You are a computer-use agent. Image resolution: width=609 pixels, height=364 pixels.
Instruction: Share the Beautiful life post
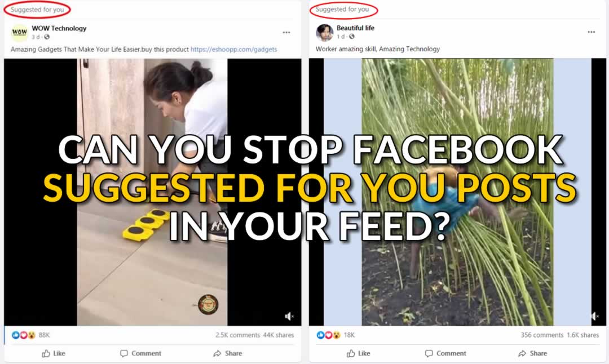532,353
